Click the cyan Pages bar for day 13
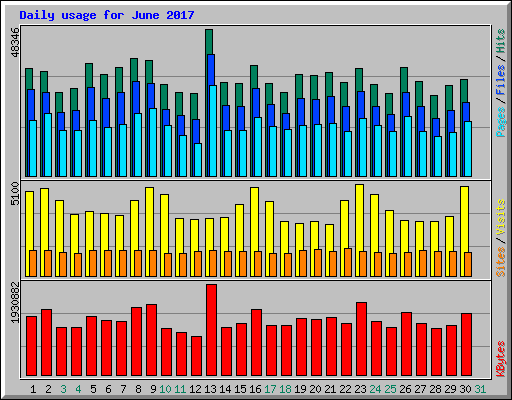This screenshot has height=400, width=512. point(213,131)
